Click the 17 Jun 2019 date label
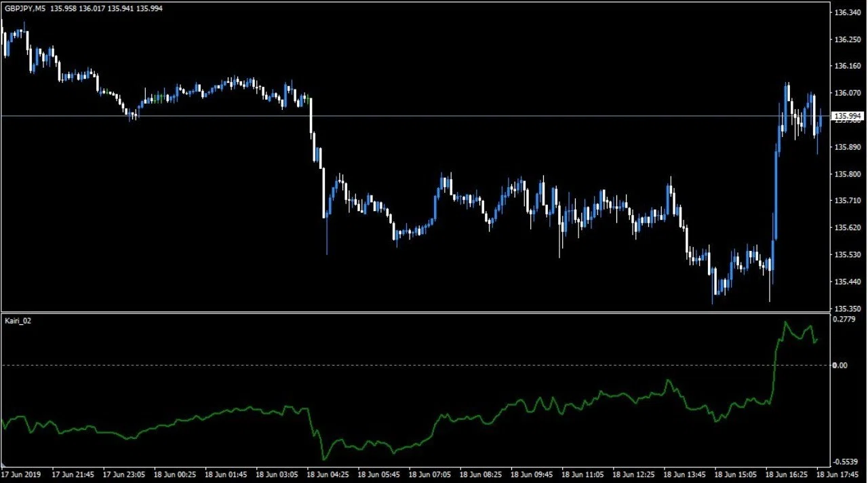Image resolution: width=868 pixels, height=483 pixels. click(21, 474)
